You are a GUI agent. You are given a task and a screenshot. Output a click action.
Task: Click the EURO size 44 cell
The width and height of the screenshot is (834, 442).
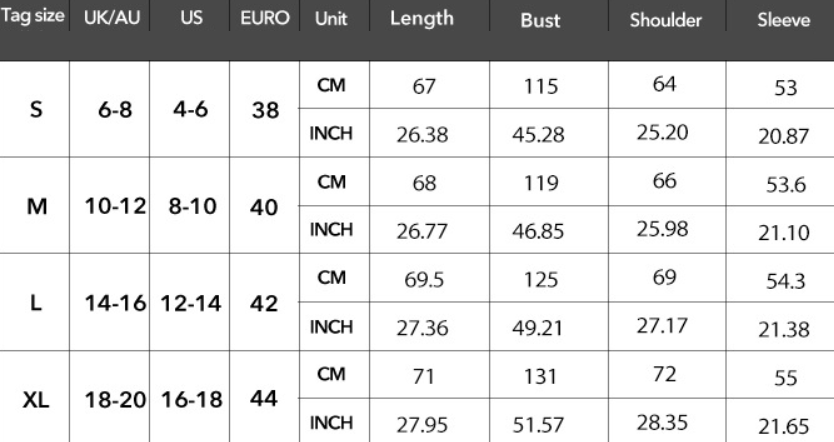264,398
